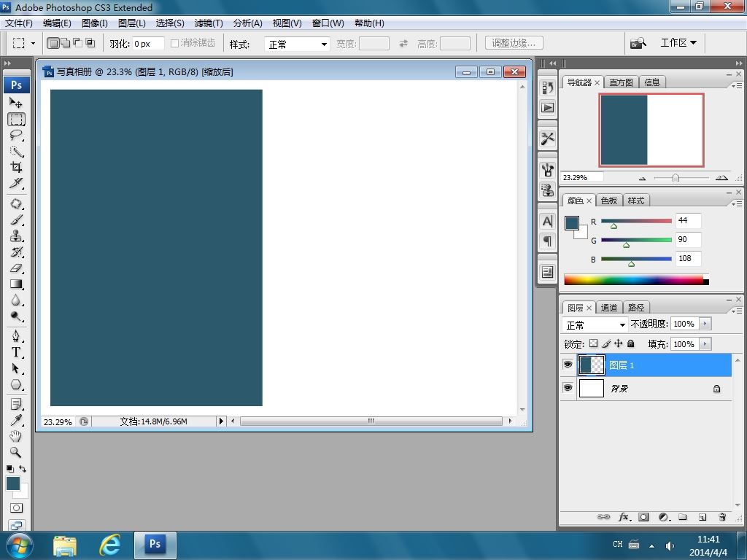This screenshot has height=560, width=747.
Task: Select the Move tool
Action: click(16, 103)
